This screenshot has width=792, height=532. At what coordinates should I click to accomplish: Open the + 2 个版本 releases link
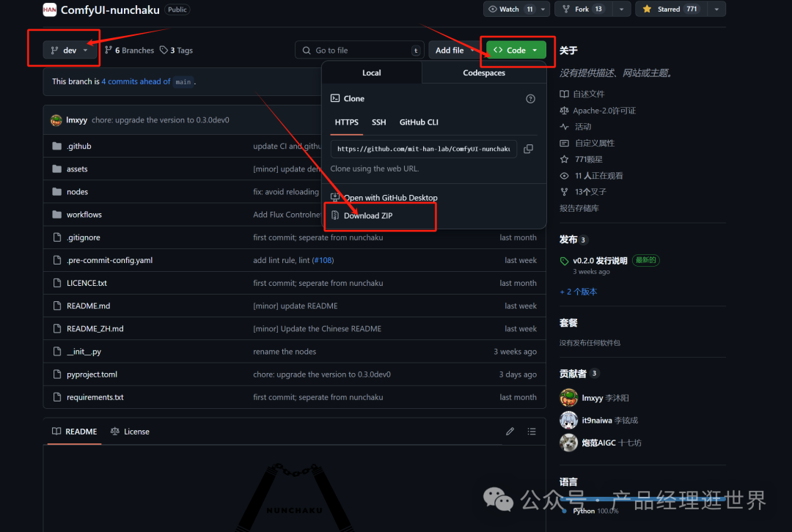(579, 291)
